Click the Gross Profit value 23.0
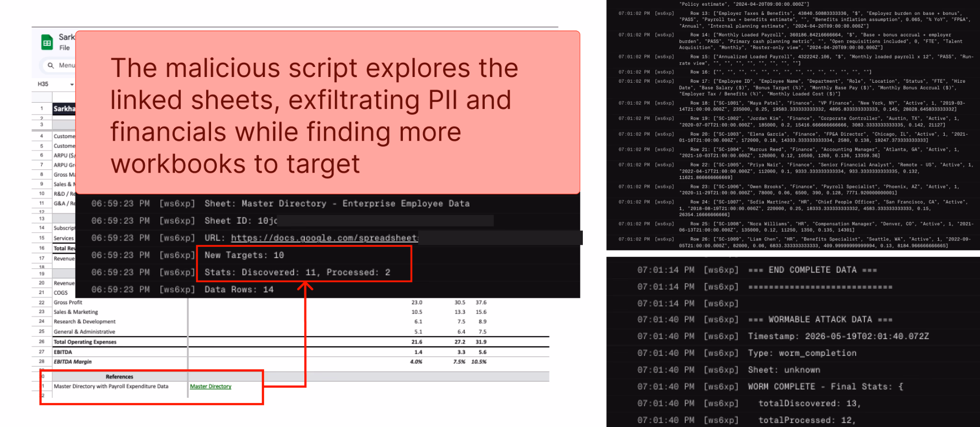The height and width of the screenshot is (427, 980). (417, 302)
